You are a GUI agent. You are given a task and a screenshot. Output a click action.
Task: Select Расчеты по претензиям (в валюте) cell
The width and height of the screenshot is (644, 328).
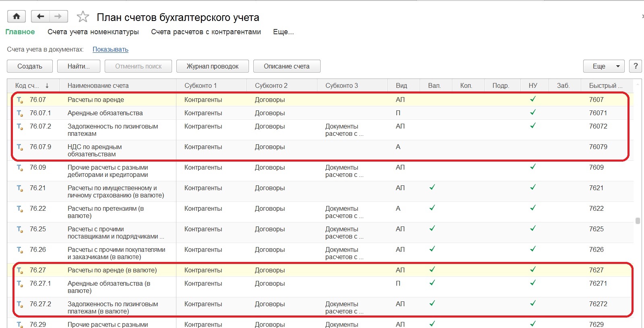tap(118, 212)
